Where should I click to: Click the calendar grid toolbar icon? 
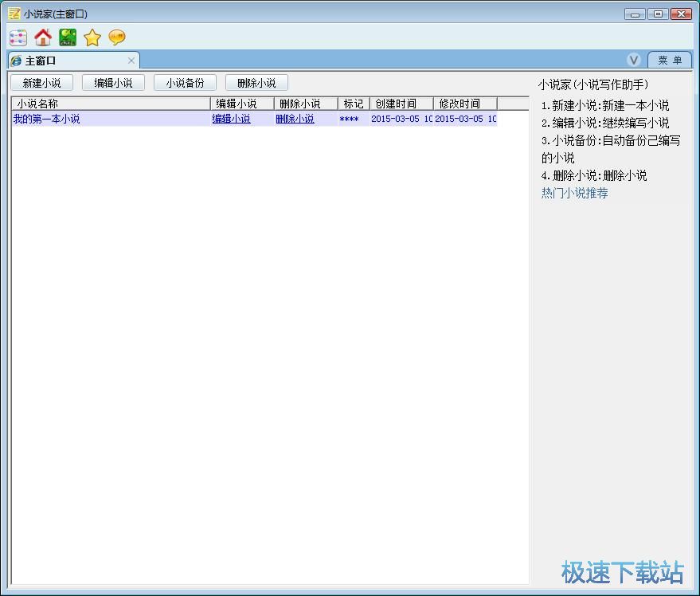(18, 37)
